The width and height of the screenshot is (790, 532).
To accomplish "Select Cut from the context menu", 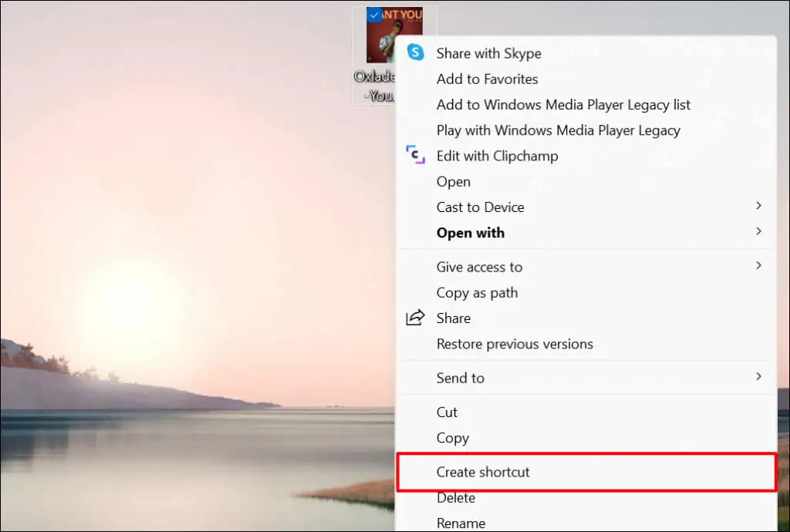I will coord(586,412).
